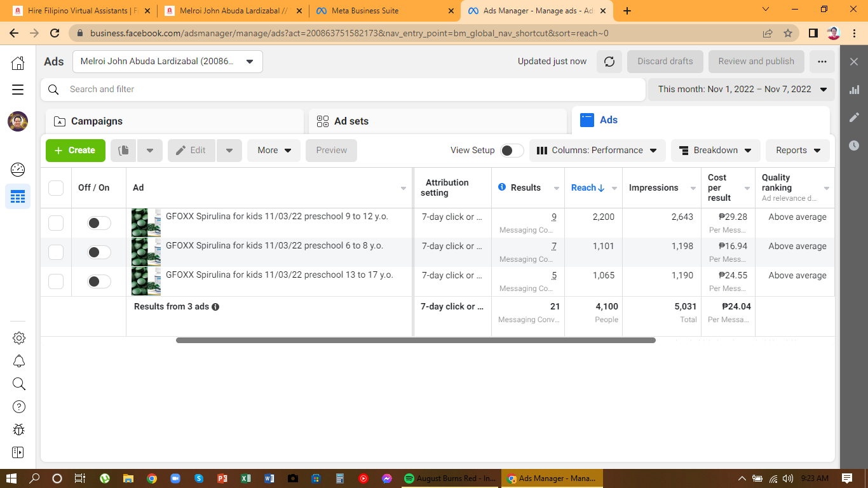Click the Discard drafts button
This screenshot has height=488, width=868.
click(x=665, y=62)
